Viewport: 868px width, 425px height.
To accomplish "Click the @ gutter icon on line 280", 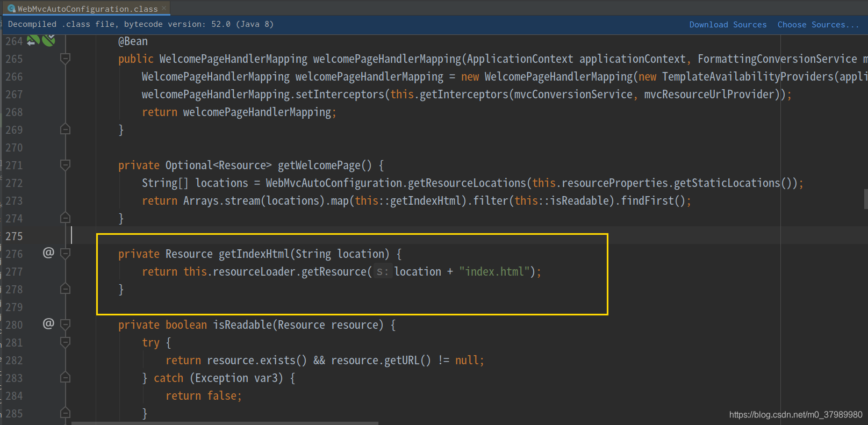I will [x=48, y=323].
